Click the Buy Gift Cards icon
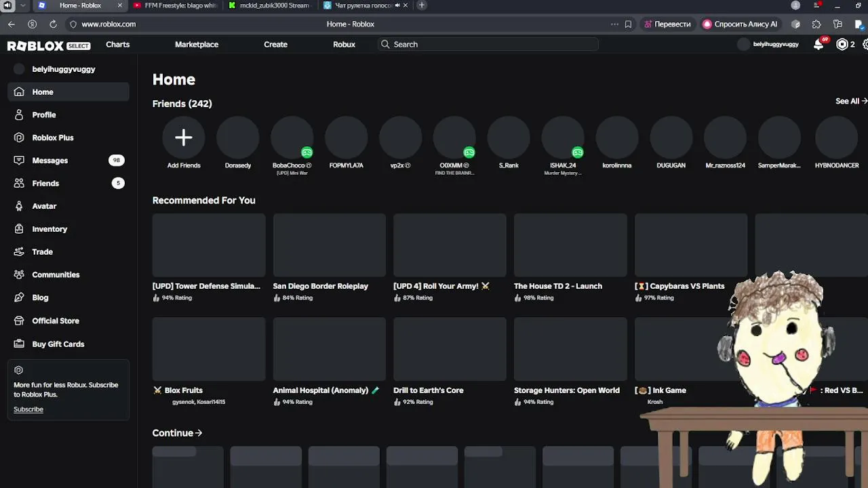This screenshot has width=868, height=488. 19,344
